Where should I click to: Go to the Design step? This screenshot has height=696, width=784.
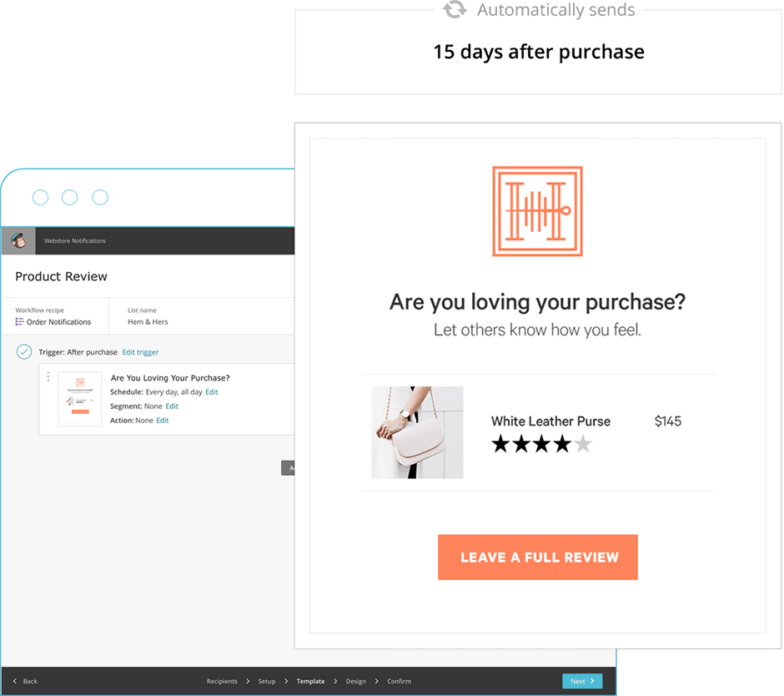(x=355, y=681)
